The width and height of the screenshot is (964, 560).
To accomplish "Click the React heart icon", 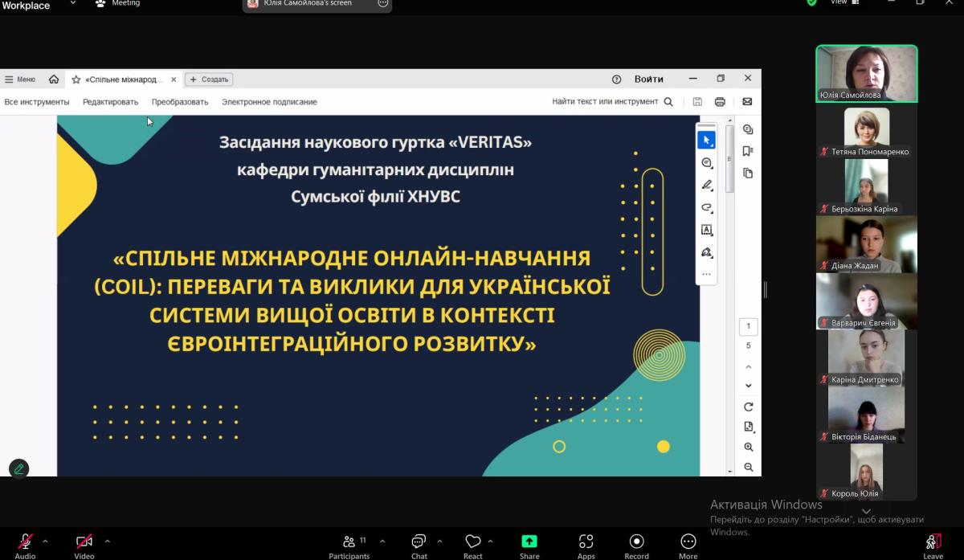I will coord(473,542).
